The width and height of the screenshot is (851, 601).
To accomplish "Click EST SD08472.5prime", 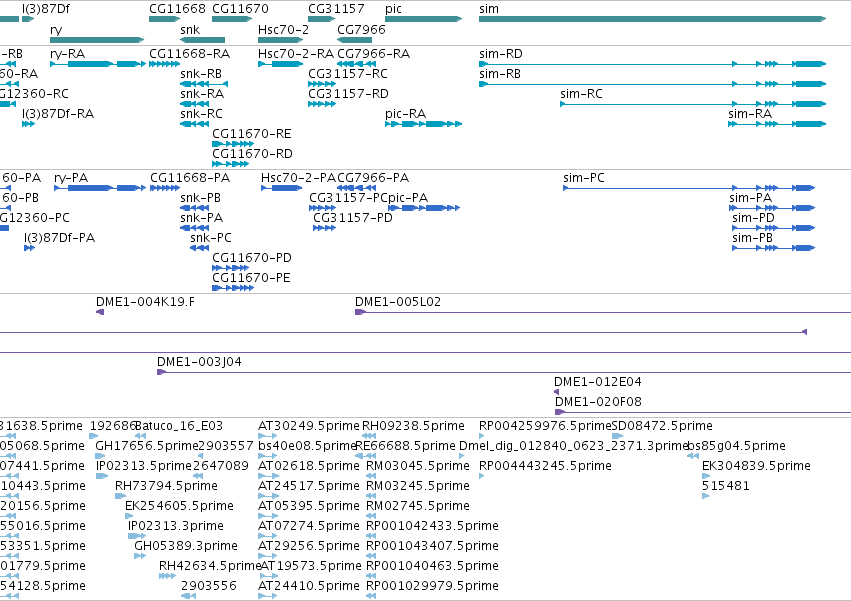I will [617, 436].
